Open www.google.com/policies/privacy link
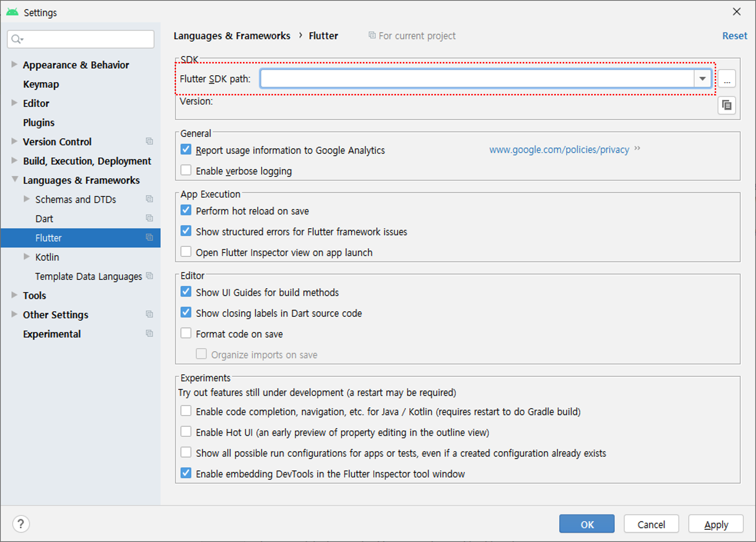Screen dimensions: 756x542 point(559,150)
